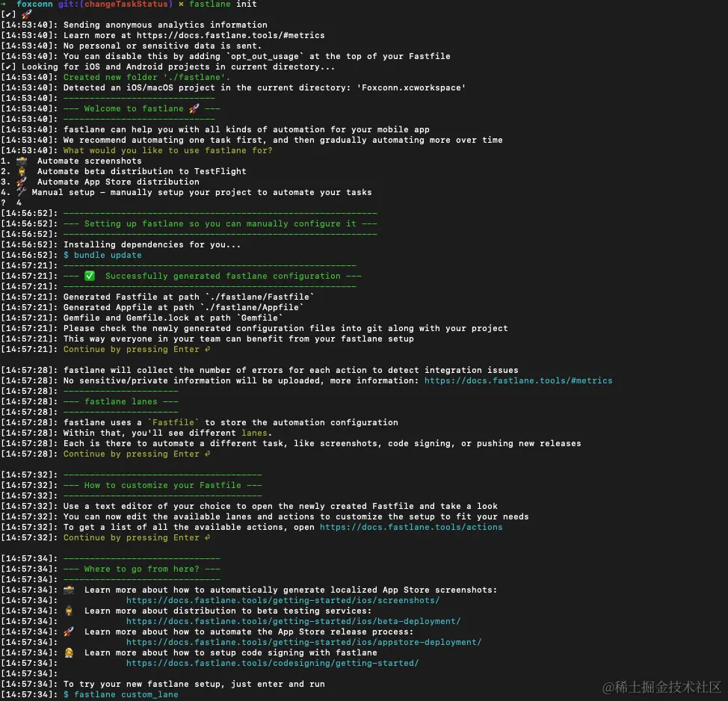Image resolution: width=728 pixels, height=701 pixels.
Task: Click the return arrow at 14:57:28 Continue line
Action: [208, 454]
